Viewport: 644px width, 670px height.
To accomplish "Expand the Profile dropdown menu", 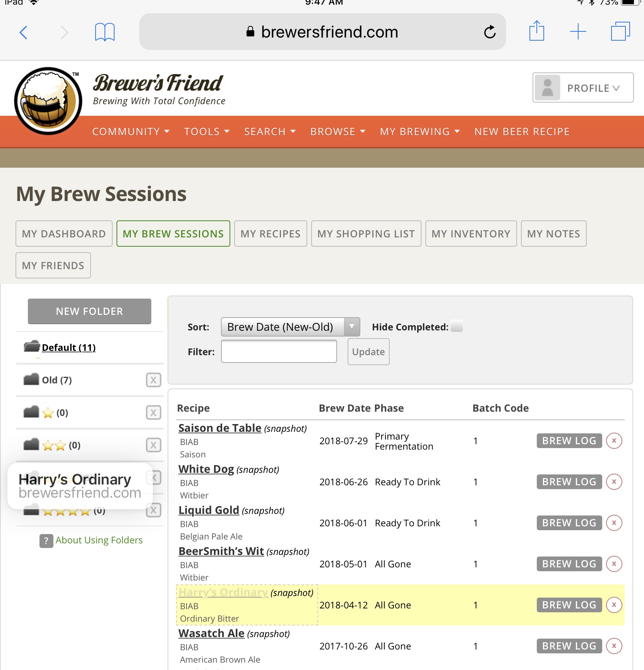I will pyautogui.click(x=583, y=88).
